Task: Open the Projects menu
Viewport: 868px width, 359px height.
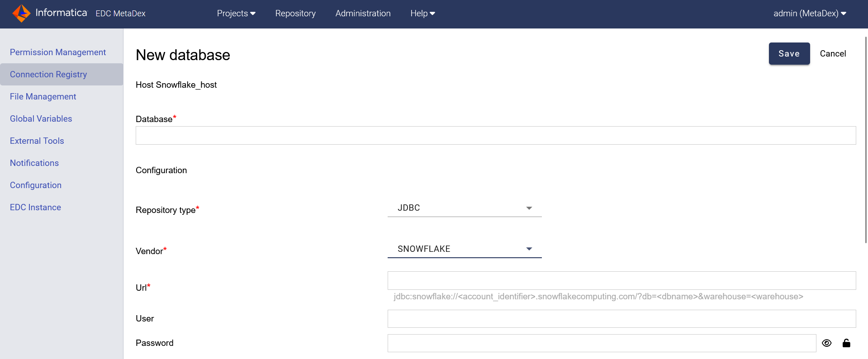Action: pyautogui.click(x=236, y=14)
